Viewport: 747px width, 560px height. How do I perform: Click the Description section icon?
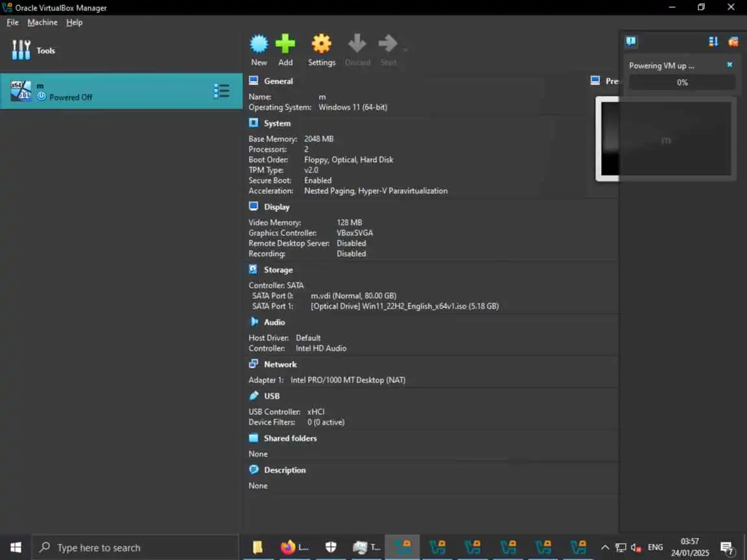click(254, 469)
